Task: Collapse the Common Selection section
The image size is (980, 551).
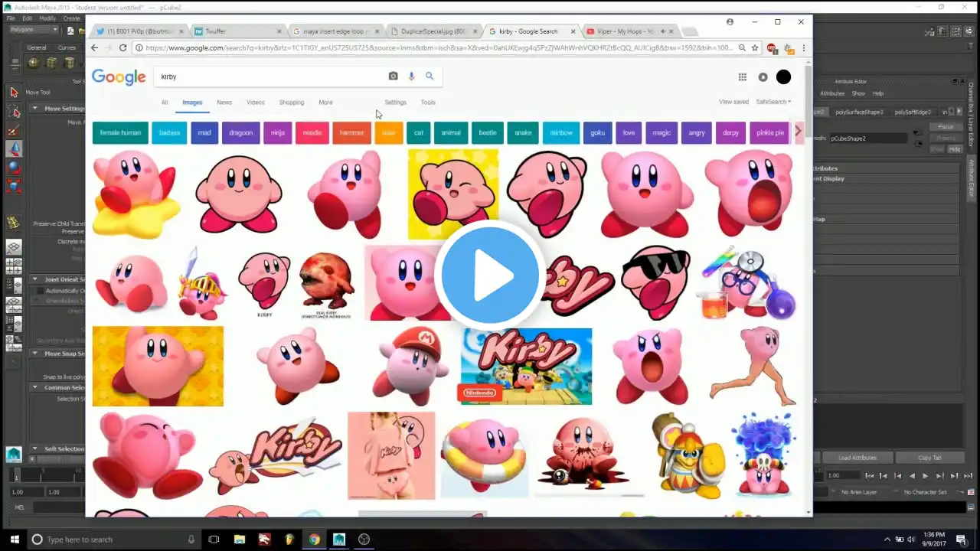Action: pyautogui.click(x=35, y=387)
